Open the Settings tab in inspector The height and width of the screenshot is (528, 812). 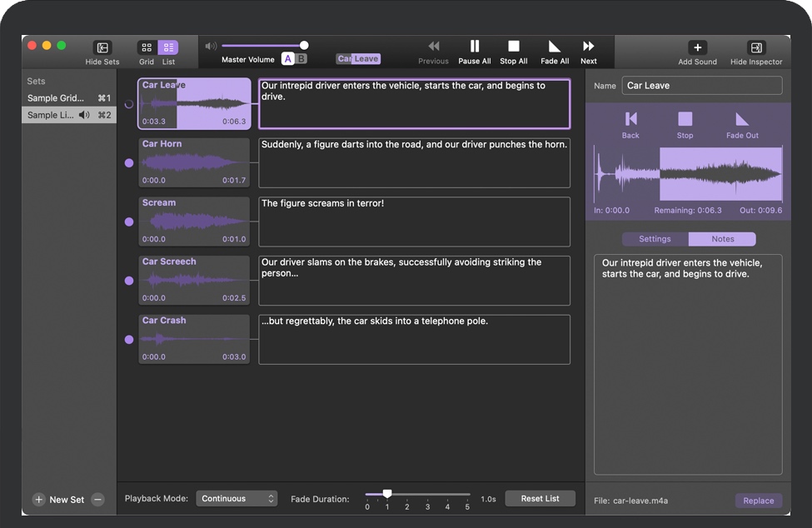655,239
